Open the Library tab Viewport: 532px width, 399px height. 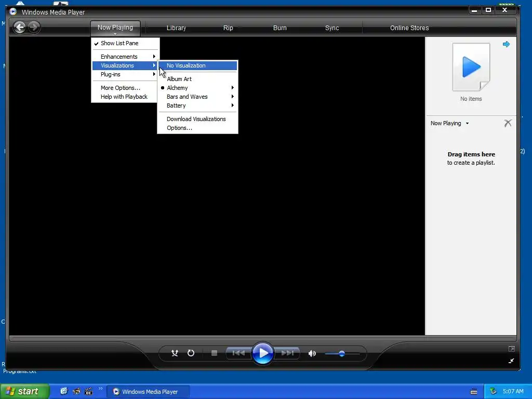(176, 28)
